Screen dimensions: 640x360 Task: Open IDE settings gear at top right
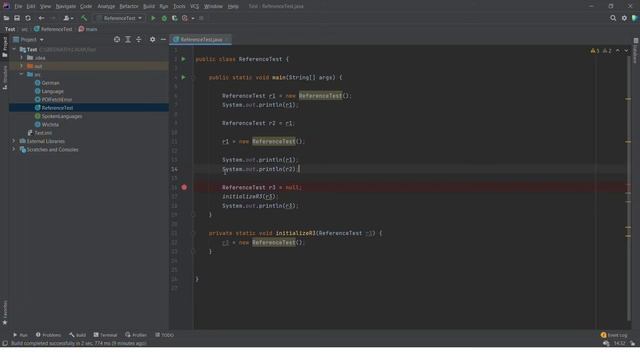coord(624,18)
